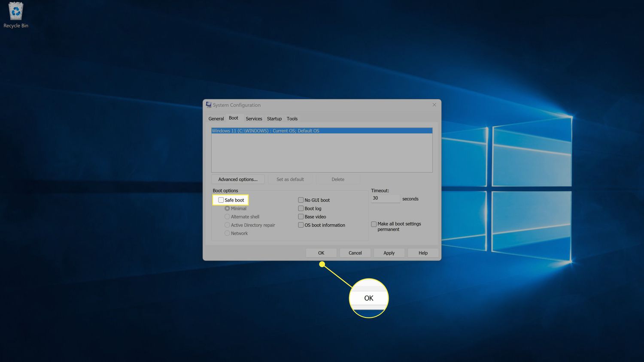The height and width of the screenshot is (362, 644).
Task: Open the Recycle Bin desktop icon
Action: point(16,15)
